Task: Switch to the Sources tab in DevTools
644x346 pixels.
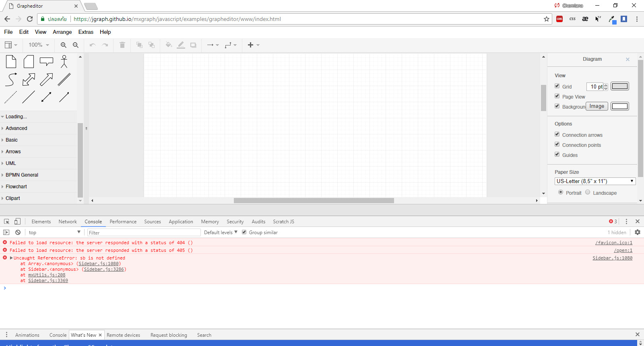Action: [x=153, y=222]
